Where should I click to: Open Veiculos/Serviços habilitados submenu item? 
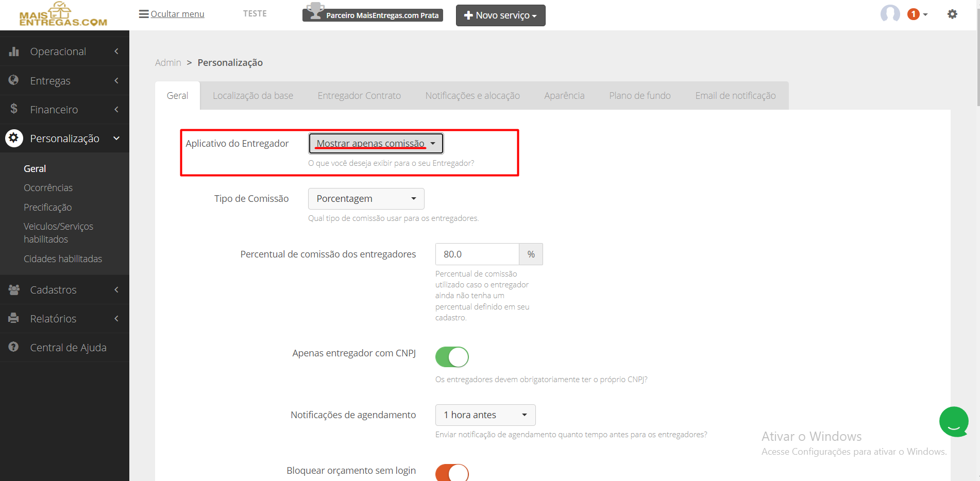click(x=58, y=233)
